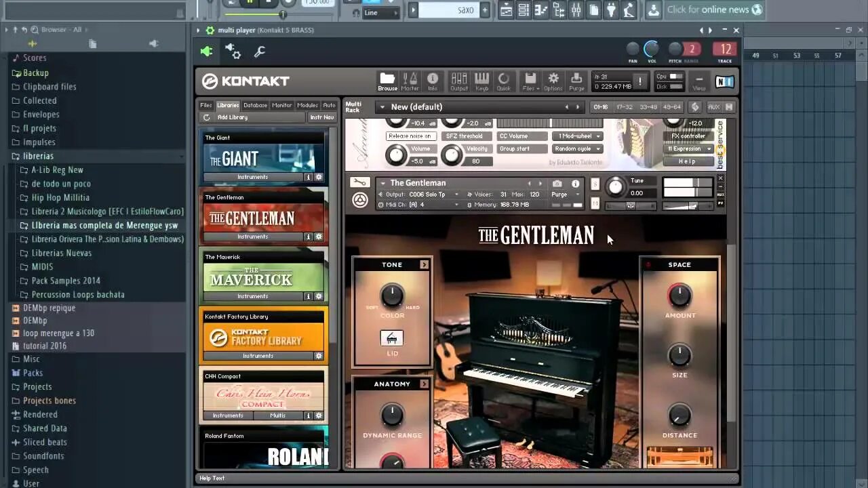The width and height of the screenshot is (868, 488).
Task: Open the wrench edit mode for The Gentleman
Action: 359,182
